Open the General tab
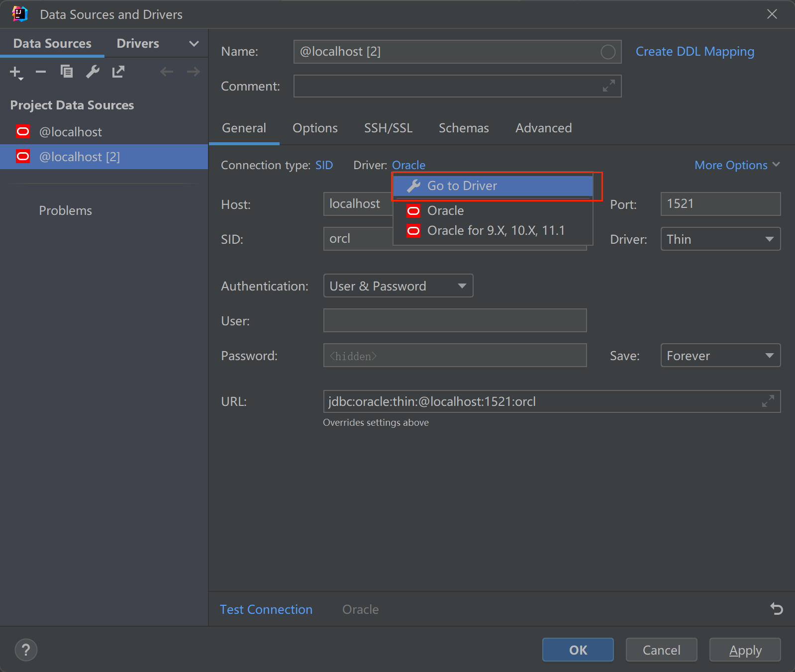This screenshot has width=795, height=672. tap(244, 128)
